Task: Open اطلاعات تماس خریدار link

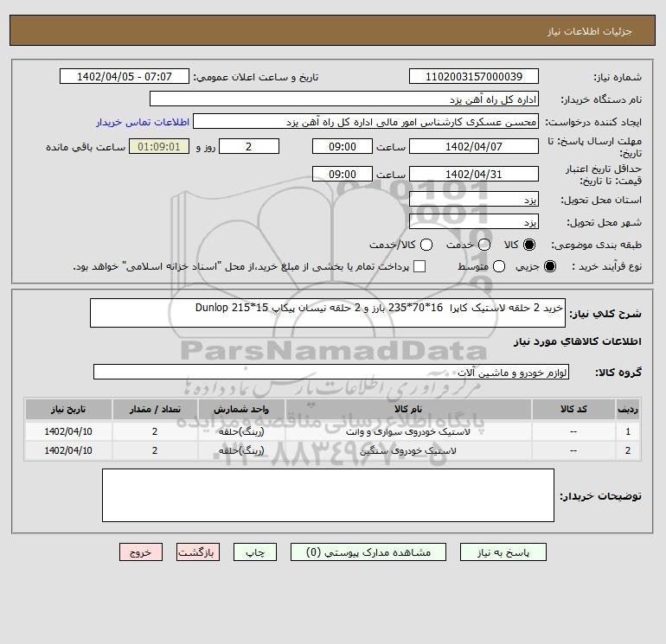Action: (143, 122)
